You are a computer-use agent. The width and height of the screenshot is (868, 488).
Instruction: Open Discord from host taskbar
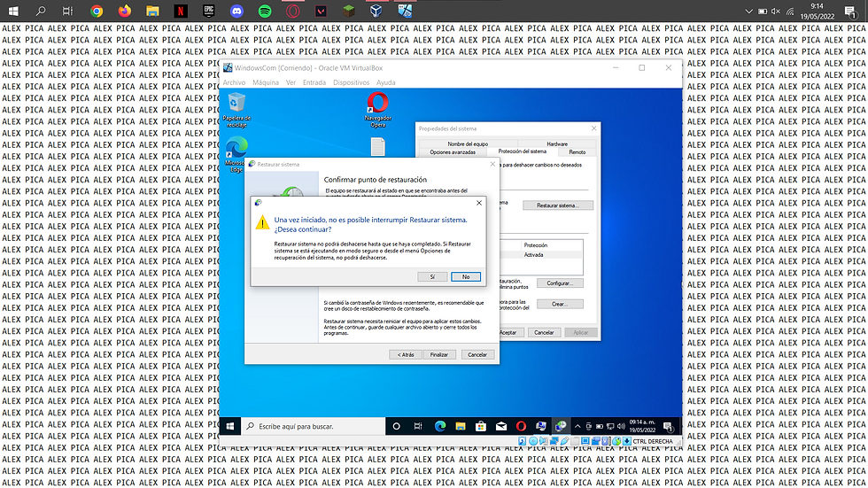coord(237,11)
